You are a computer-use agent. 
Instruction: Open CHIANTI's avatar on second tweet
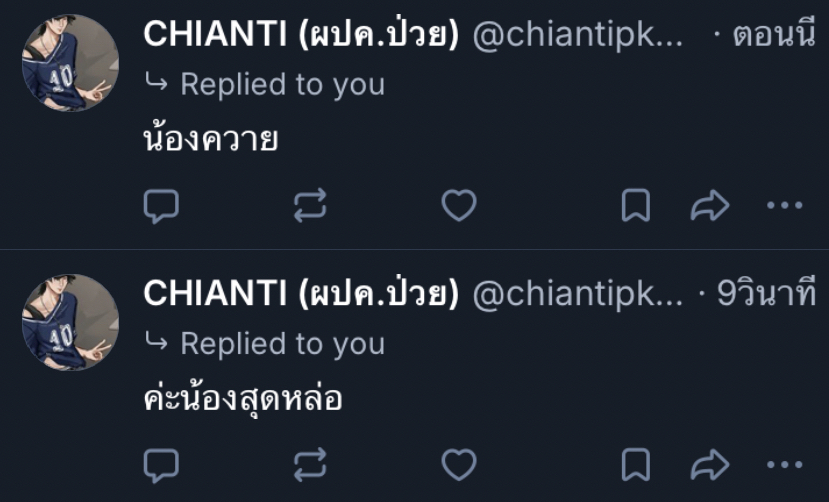tap(70, 322)
